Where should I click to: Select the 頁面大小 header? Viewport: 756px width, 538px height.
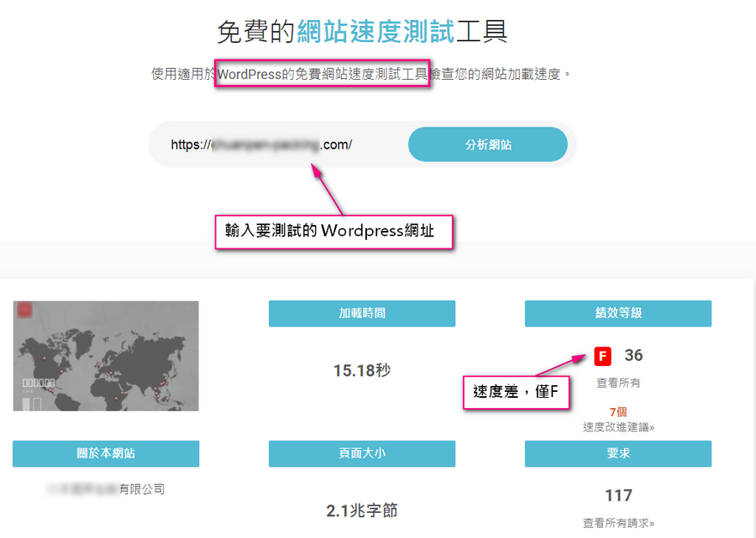[362, 454]
